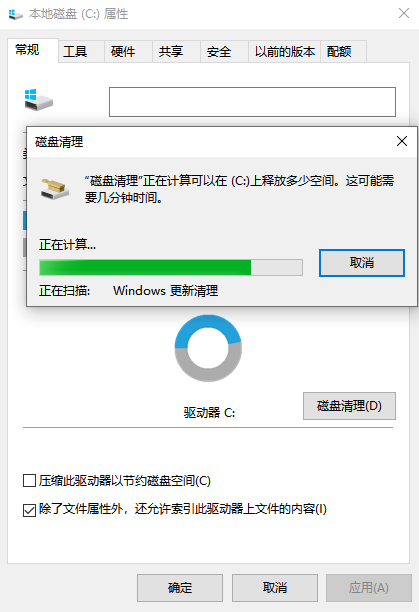
Task: Click the 确定 button at the bottom
Action: [x=180, y=587]
